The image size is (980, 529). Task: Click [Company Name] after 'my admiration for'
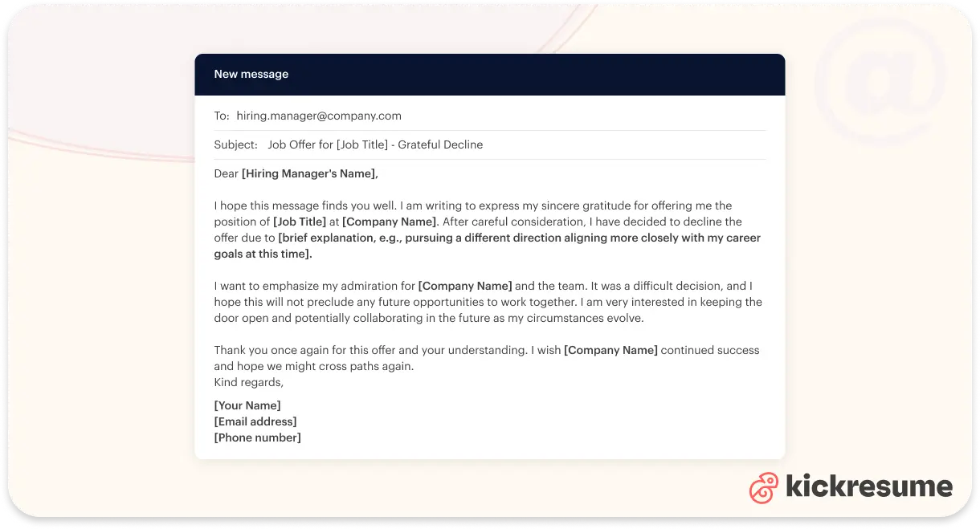point(465,286)
